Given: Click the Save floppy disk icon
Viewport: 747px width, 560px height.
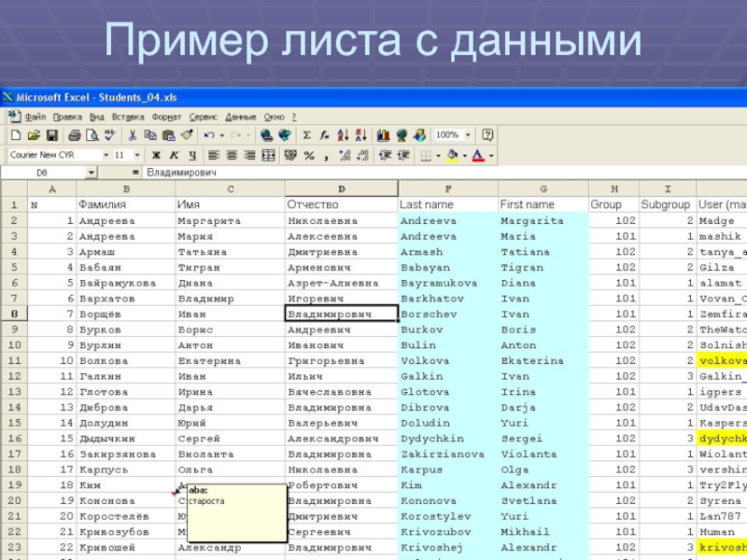Looking at the screenshot, I should tap(52, 135).
